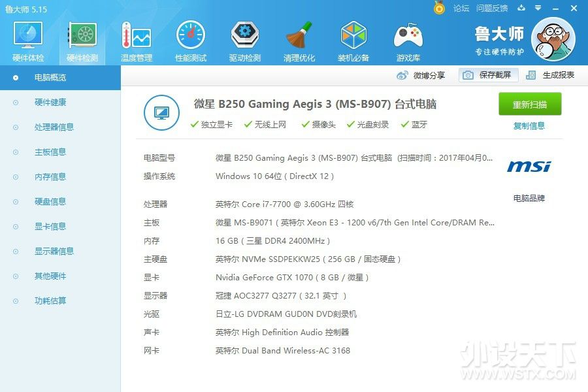Switch to 硬盘信息 in the sidebar
This screenshot has width=588, height=392.
pyautogui.click(x=50, y=201)
